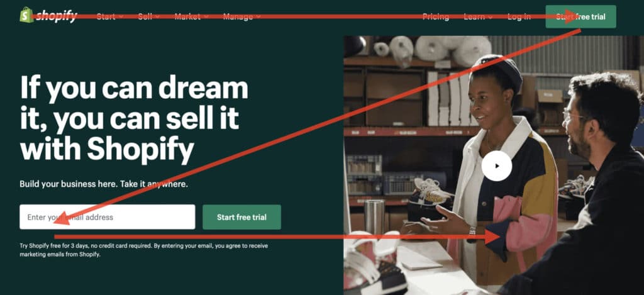Click the header Start free trial button
The image size is (644, 295).
[580, 16]
